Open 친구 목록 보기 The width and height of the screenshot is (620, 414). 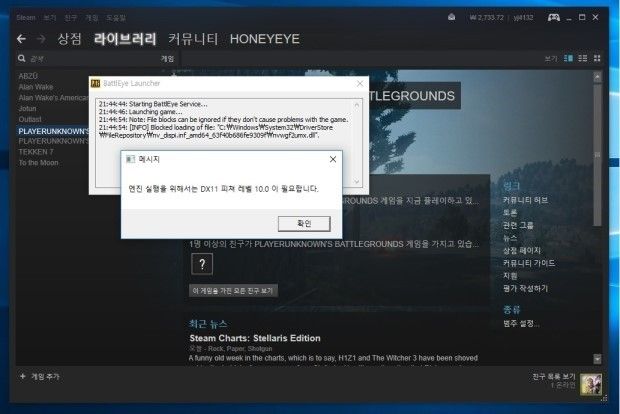click(554, 376)
